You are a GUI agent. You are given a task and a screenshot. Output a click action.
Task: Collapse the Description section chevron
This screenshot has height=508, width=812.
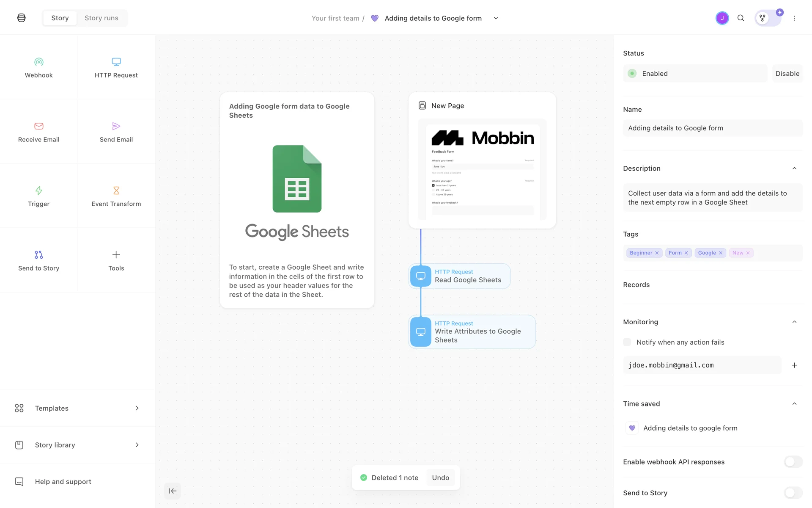point(794,168)
